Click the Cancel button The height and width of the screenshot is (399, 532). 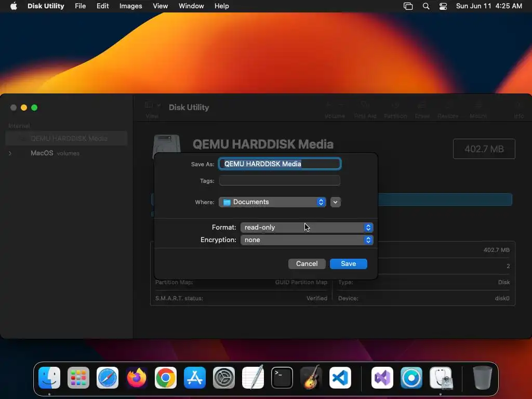(x=307, y=264)
